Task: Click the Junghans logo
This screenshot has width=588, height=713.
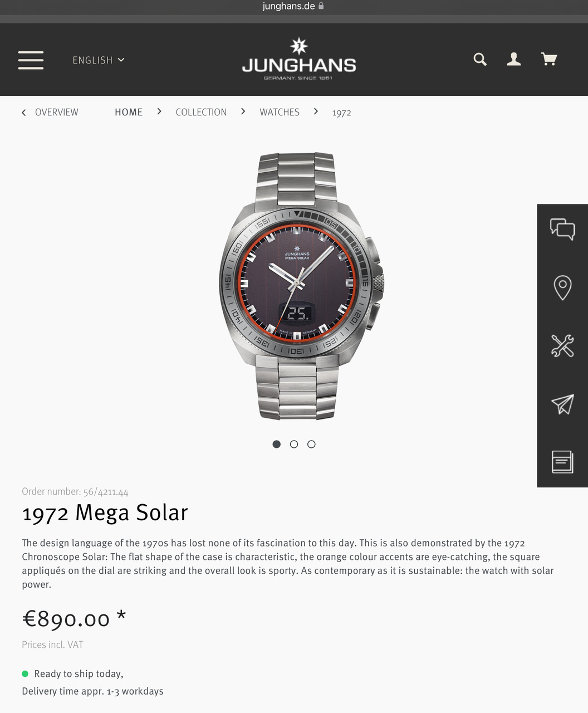Action: click(x=299, y=59)
